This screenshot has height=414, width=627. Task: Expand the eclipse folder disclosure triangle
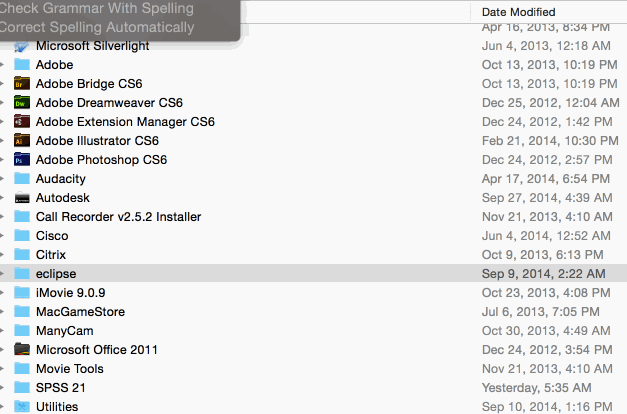point(2,274)
